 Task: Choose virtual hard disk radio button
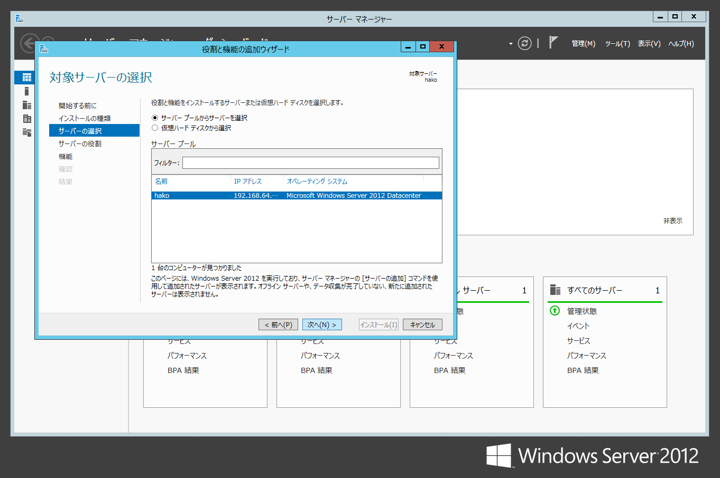pos(155,128)
